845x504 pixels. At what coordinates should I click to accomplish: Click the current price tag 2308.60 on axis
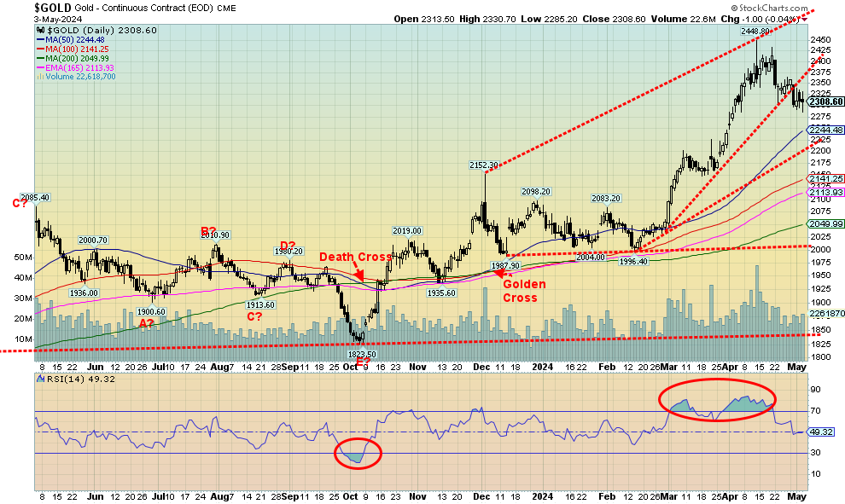click(x=825, y=101)
